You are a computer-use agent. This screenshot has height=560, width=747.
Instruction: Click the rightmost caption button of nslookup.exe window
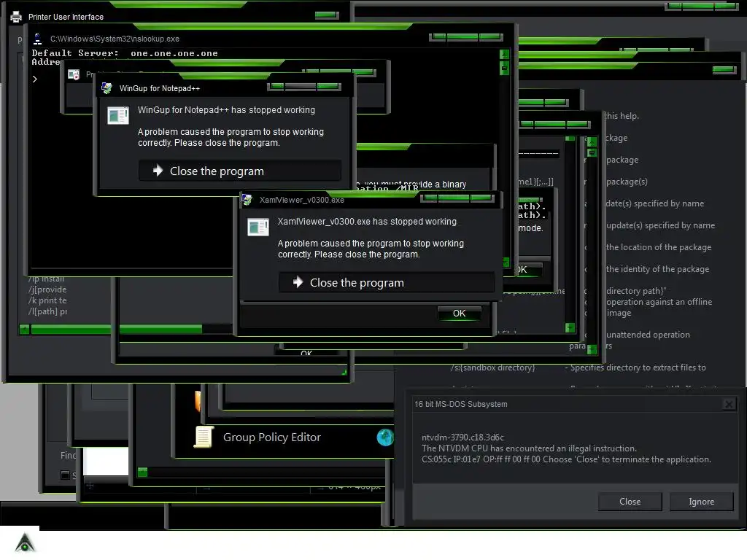coord(490,36)
